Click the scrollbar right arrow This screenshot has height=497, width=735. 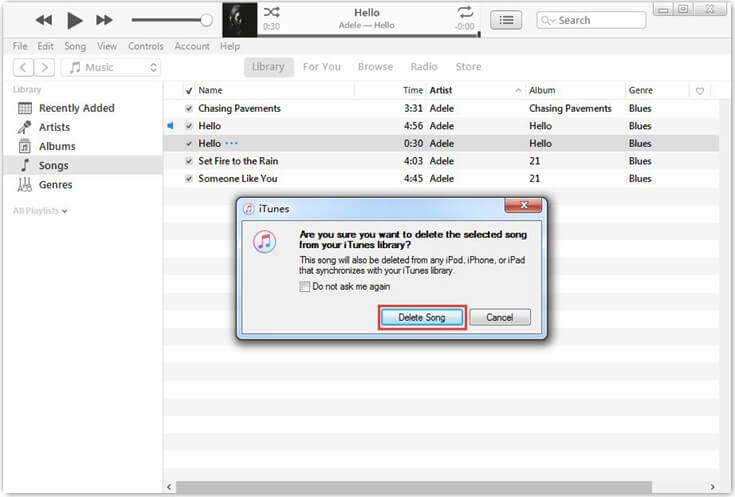pos(712,487)
